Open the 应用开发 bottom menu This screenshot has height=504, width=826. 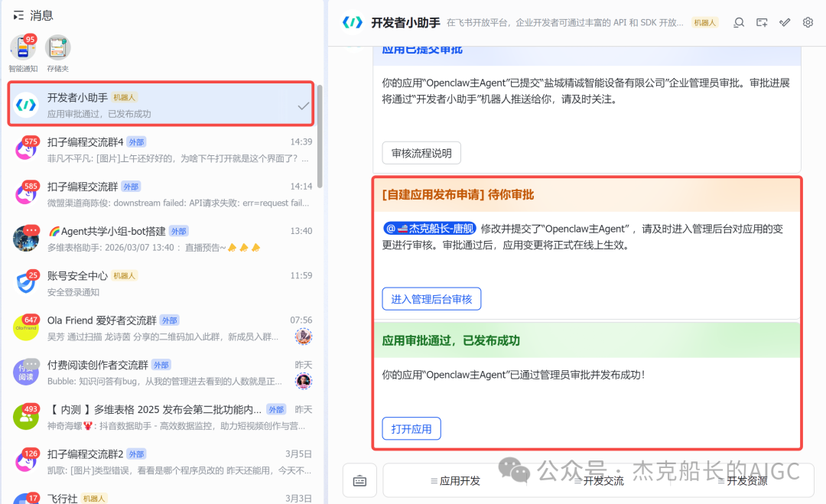coord(455,481)
